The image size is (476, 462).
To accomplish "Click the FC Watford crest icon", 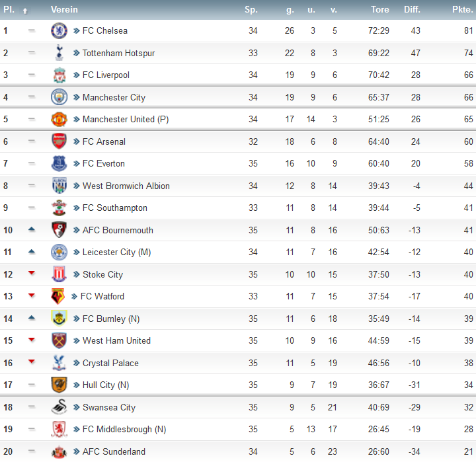I will click(x=58, y=296).
